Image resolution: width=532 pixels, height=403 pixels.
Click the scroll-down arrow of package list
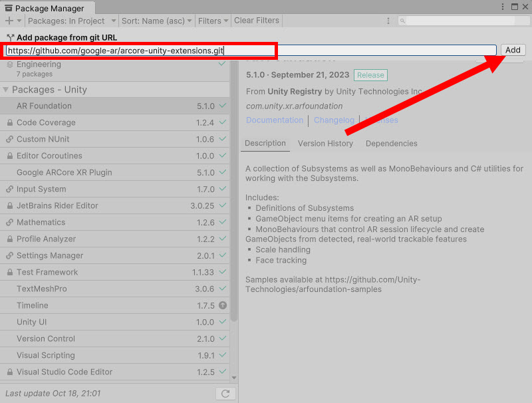point(234,378)
